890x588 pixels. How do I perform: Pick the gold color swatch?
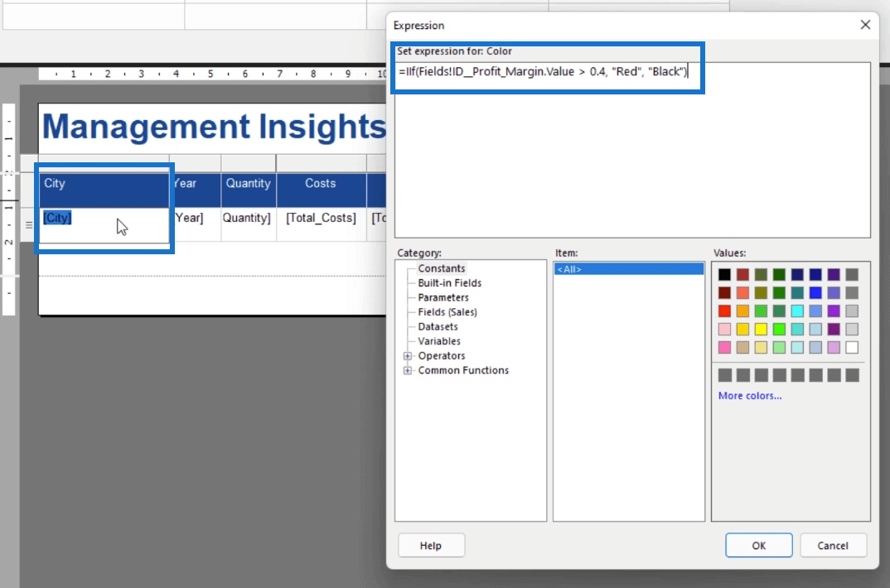(742, 329)
